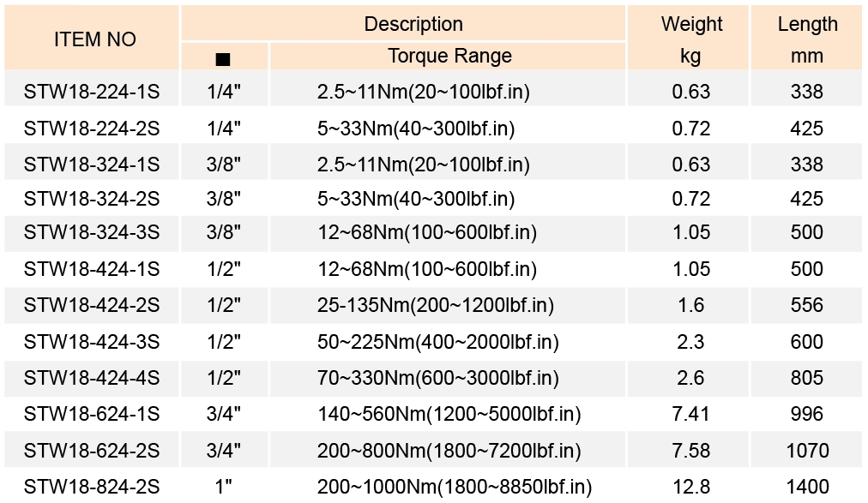The width and height of the screenshot is (868, 503).
Task: Select the STW18-424-4S row label
Action: pos(92,378)
